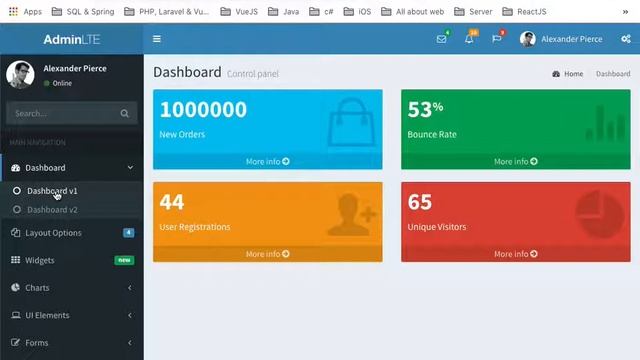Open the ReactJS bookmark folder

coord(524,11)
